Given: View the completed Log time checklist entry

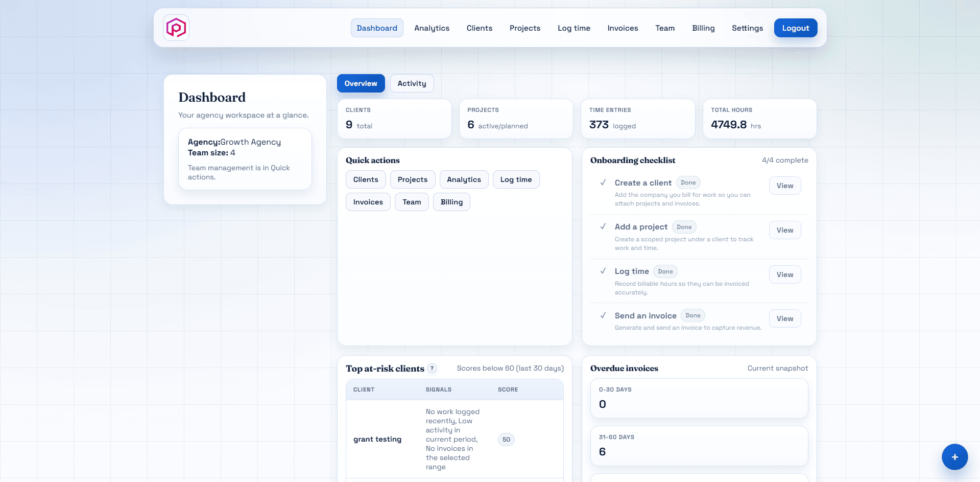Looking at the screenshot, I should pos(785,274).
